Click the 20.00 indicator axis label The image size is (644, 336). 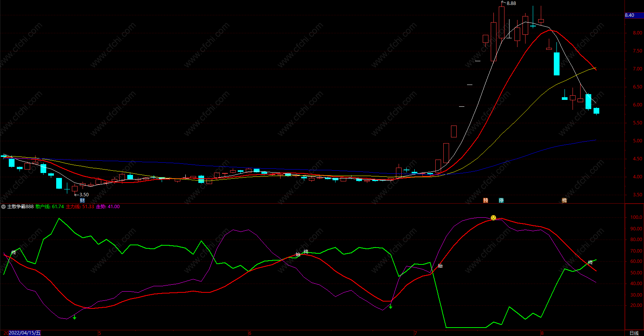[636, 305]
